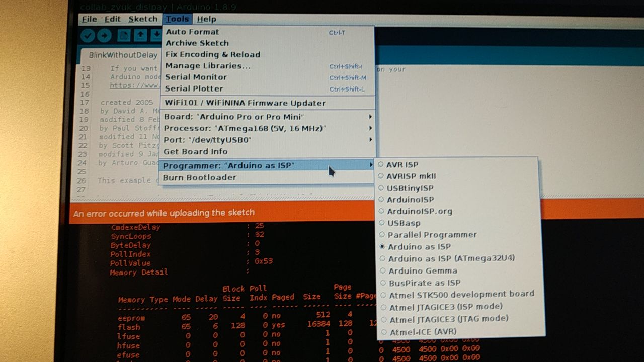Viewport: 644px width, 362px height.
Task: Open the Serial Monitor
Action: click(267, 77)
